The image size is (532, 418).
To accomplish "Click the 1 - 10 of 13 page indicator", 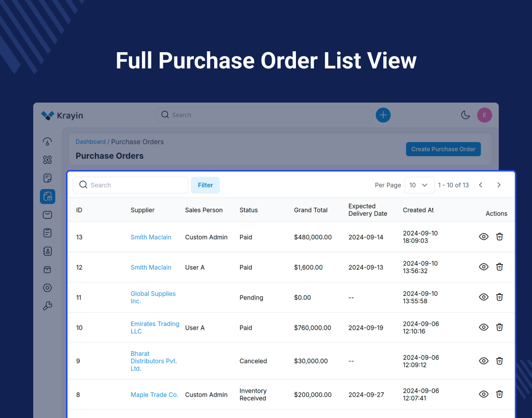I will point(453,185).
